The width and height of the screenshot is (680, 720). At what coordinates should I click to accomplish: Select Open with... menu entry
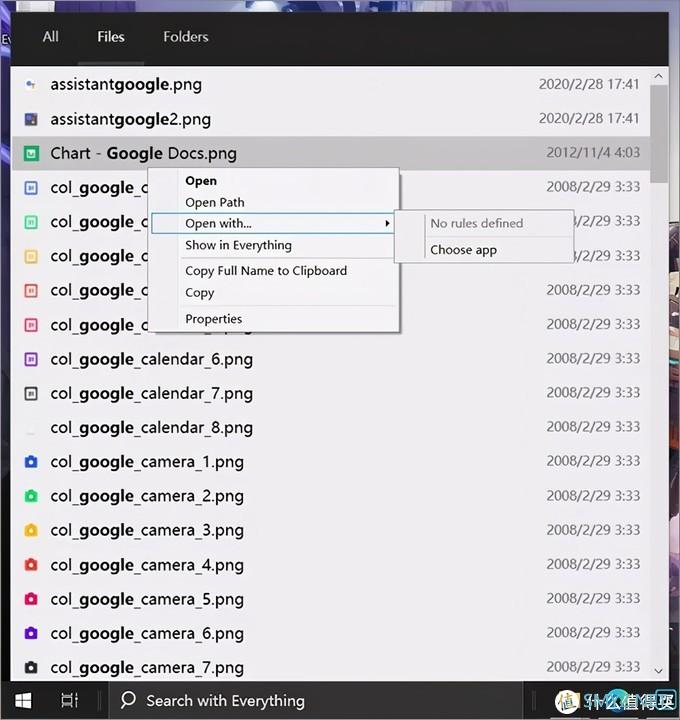coord(273,224)
